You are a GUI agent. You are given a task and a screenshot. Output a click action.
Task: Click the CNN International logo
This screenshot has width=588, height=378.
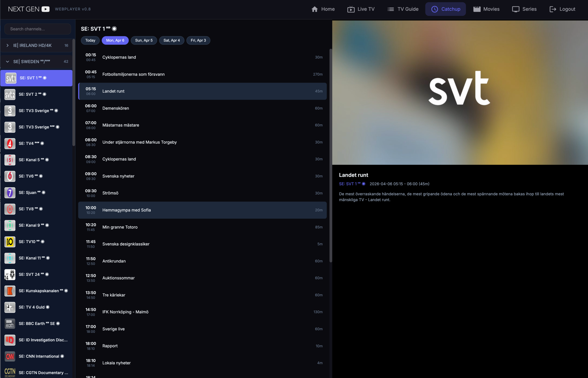10,356
